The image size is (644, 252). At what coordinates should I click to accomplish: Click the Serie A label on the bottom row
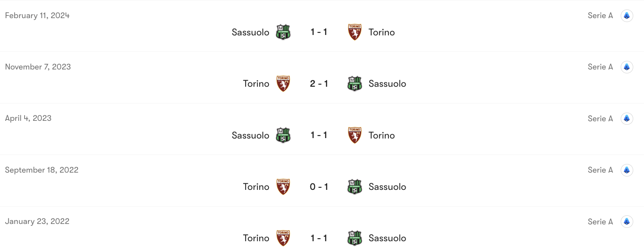click(600, 221)
